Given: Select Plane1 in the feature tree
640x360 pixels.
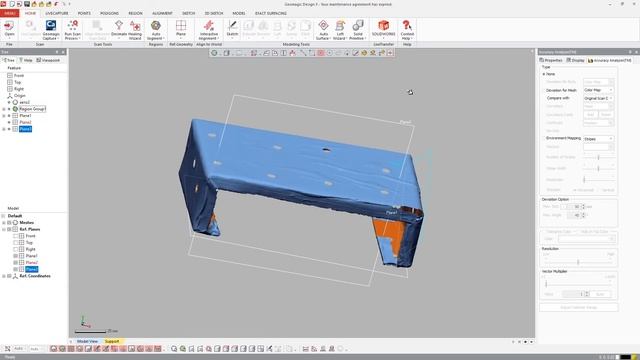Looking at the screenshot, I should [25, 116].
